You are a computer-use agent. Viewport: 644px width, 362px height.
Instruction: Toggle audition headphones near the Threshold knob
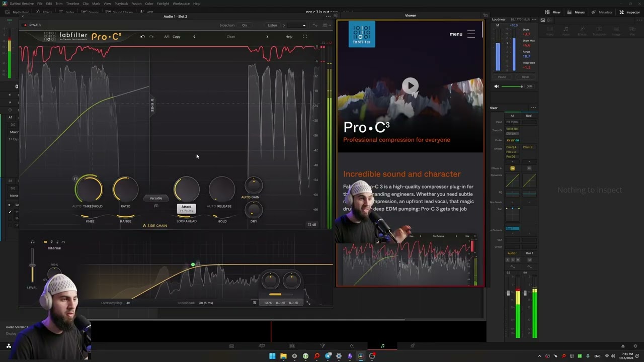pos(75,178)
